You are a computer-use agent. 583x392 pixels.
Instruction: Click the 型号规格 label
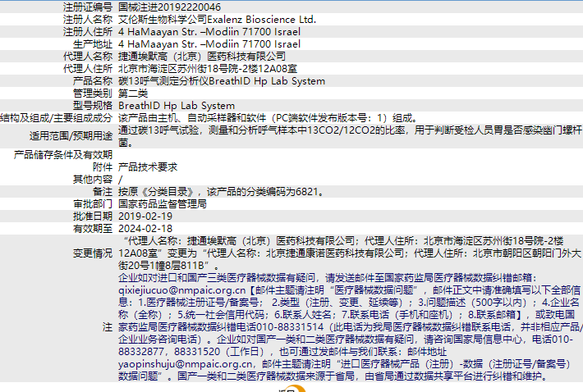[93, 106]
